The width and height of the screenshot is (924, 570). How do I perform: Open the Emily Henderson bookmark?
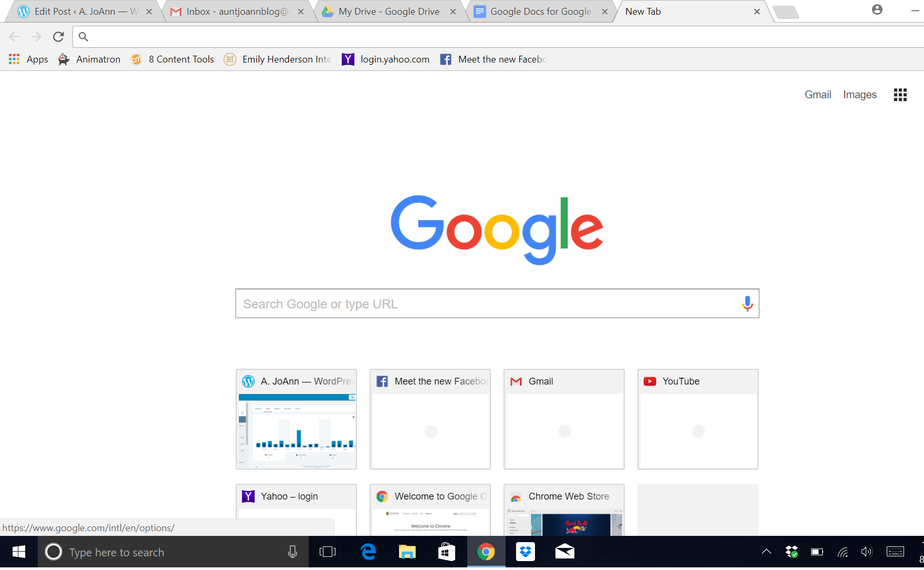point(278,59)
